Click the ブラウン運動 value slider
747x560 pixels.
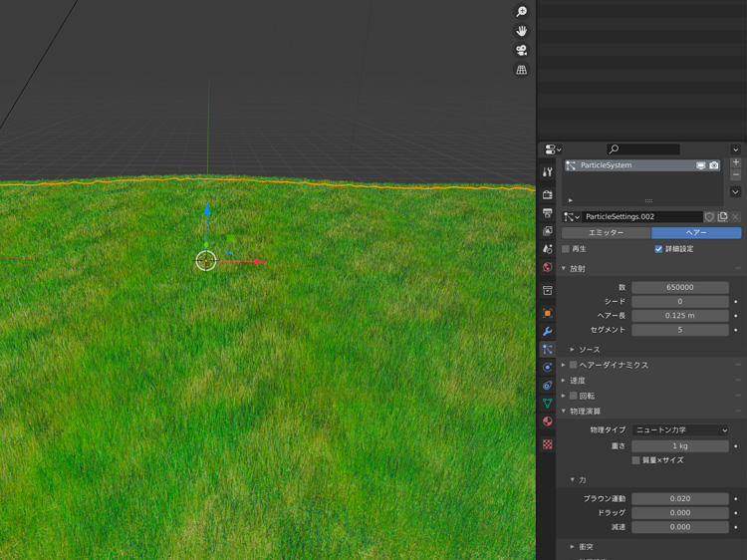point(679,498)
